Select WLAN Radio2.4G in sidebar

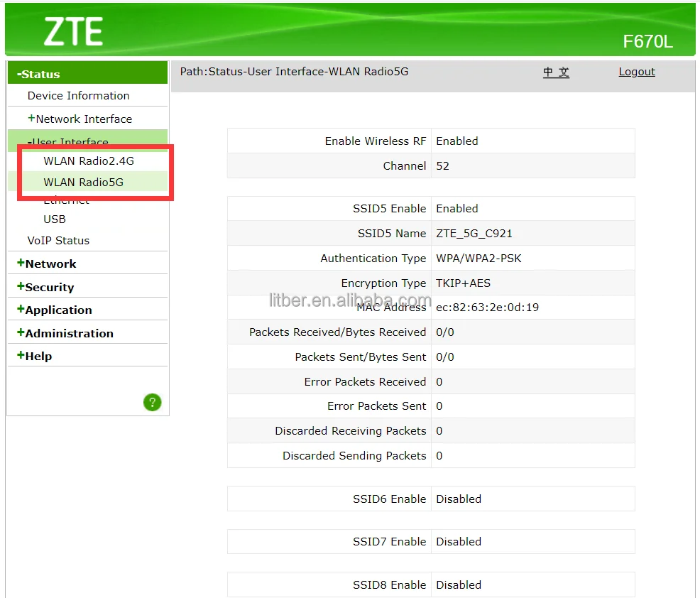pyautogui.click(x=89, y=161)
